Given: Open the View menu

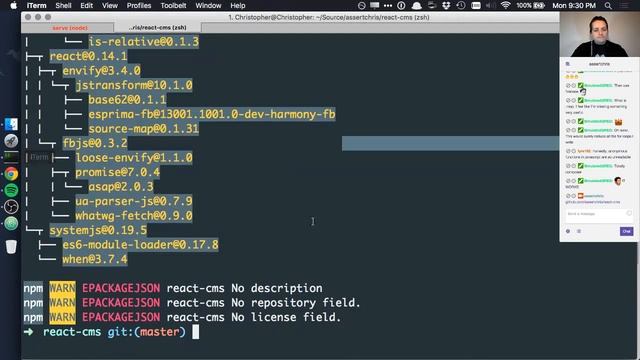Looking at the screenshot, I should click(110, 5).
